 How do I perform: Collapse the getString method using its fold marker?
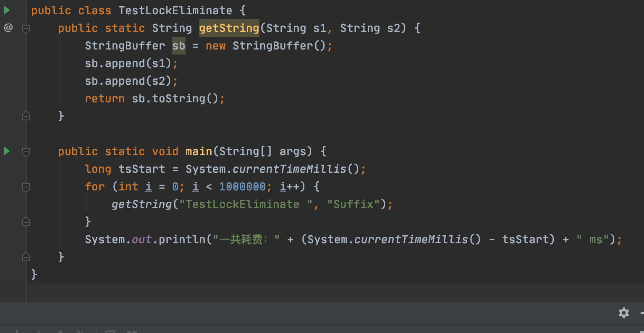point(26,29)
